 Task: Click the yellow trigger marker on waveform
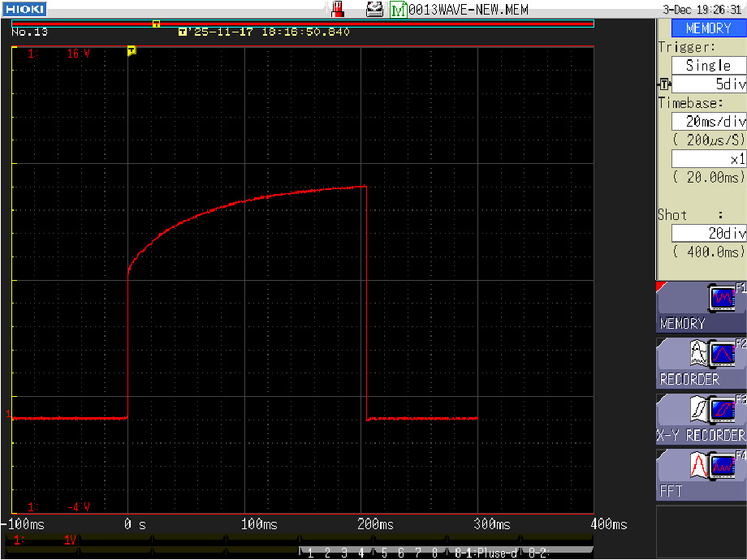click(132, 51)
